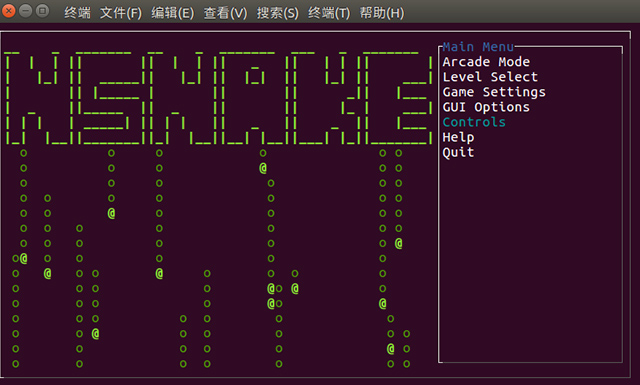
Task: Select Quit in Main Menu
Action: click(x=458, y=153)
